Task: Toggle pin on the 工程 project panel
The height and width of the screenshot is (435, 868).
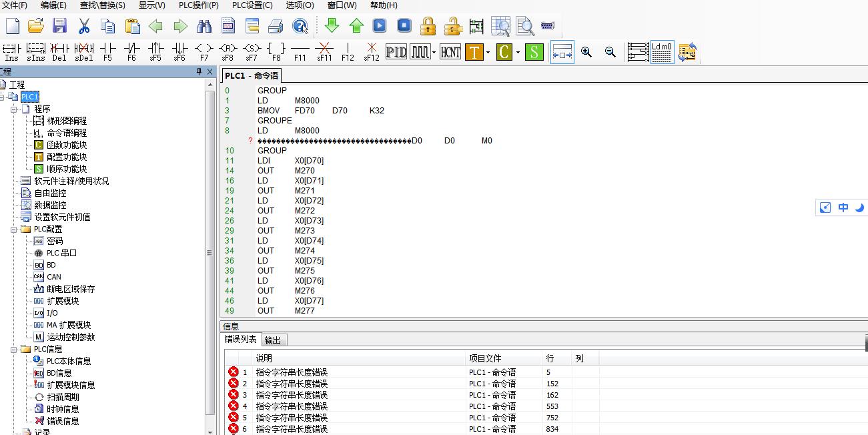Action: click(199, 71)
